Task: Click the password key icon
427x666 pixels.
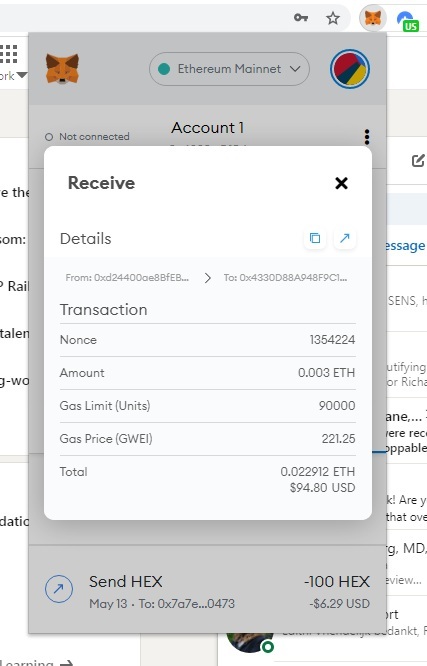Action: click(301, 17)
